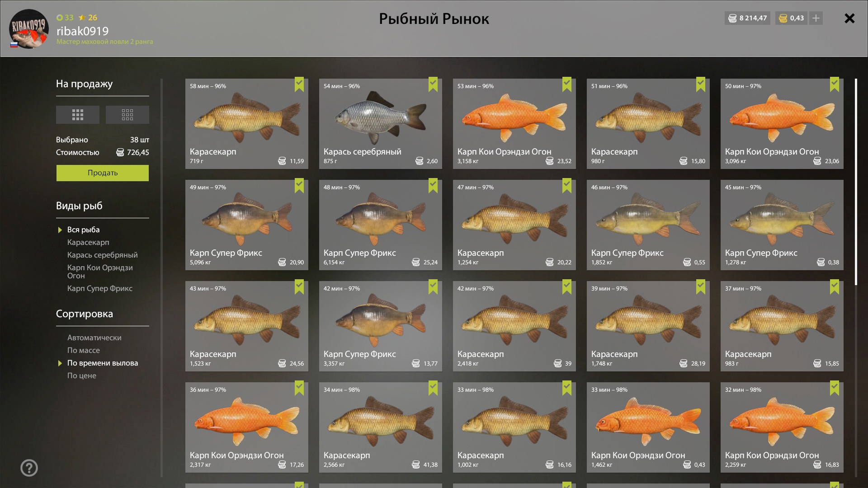
Task: Select the 2,566 кг Карасекарп card
Action: click(x=381, y=427)
